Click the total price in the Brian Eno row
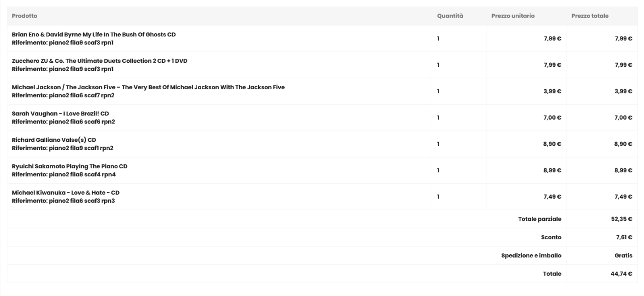Viewport: 644px width, 296px height. point(624,39)
